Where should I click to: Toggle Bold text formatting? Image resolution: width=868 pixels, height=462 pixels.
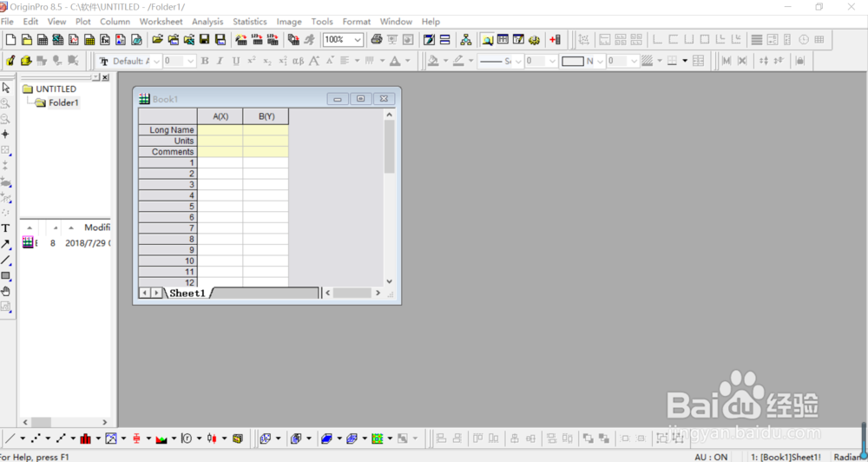pos(205,61)
